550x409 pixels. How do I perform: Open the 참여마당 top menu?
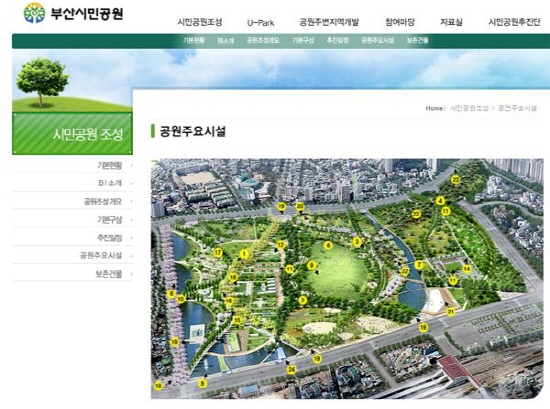pyautogui.click(x=400, y=22)
